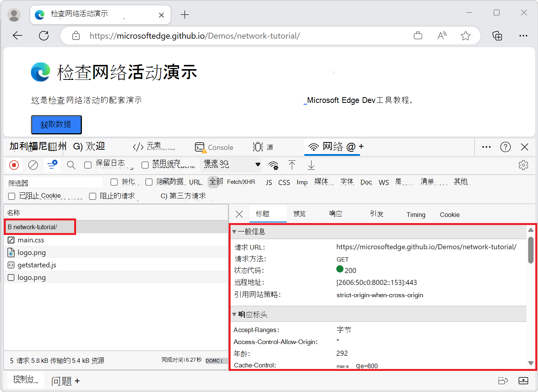Open the 慢速 3G throttling dropdown
Screen dimensions: 538x392
point(231,165)
